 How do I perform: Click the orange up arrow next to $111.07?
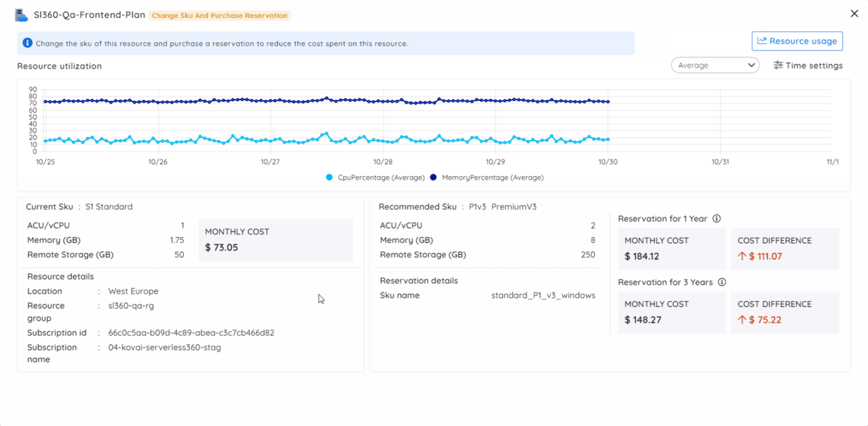tap(743, 256)
